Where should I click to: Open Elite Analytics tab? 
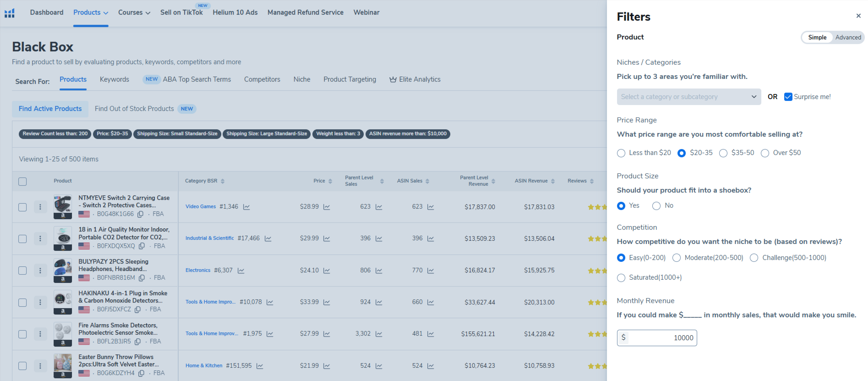tap(415, 79)
